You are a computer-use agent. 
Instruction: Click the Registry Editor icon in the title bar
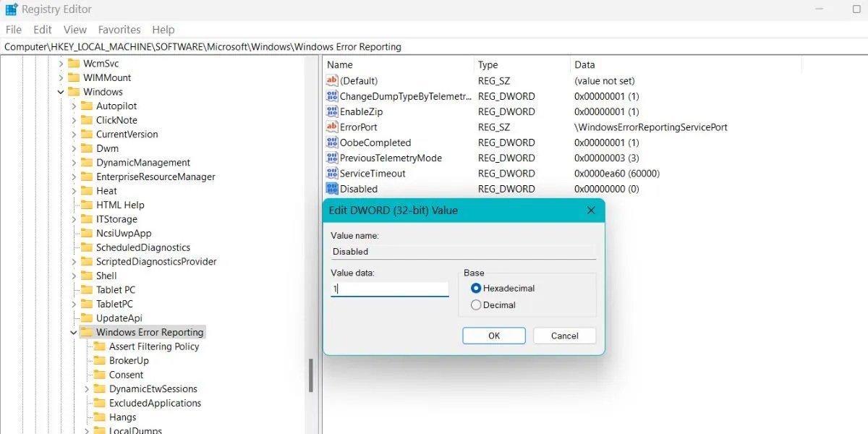point(12,9)
